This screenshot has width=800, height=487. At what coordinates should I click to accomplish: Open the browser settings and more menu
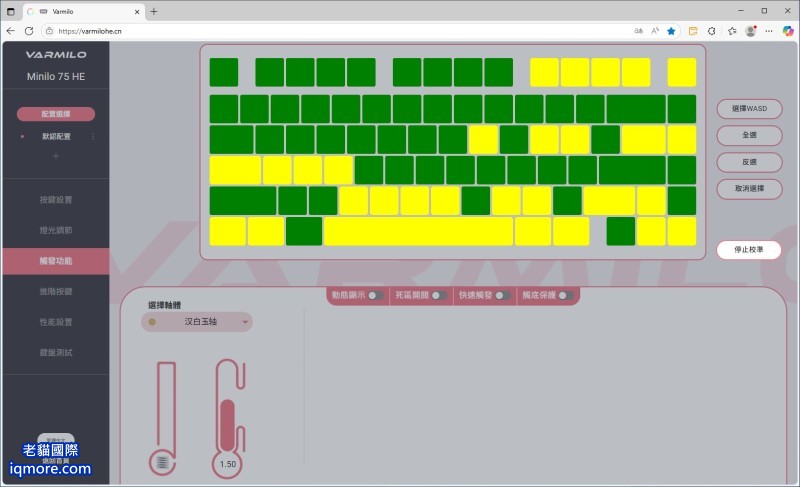pos(769,31)
